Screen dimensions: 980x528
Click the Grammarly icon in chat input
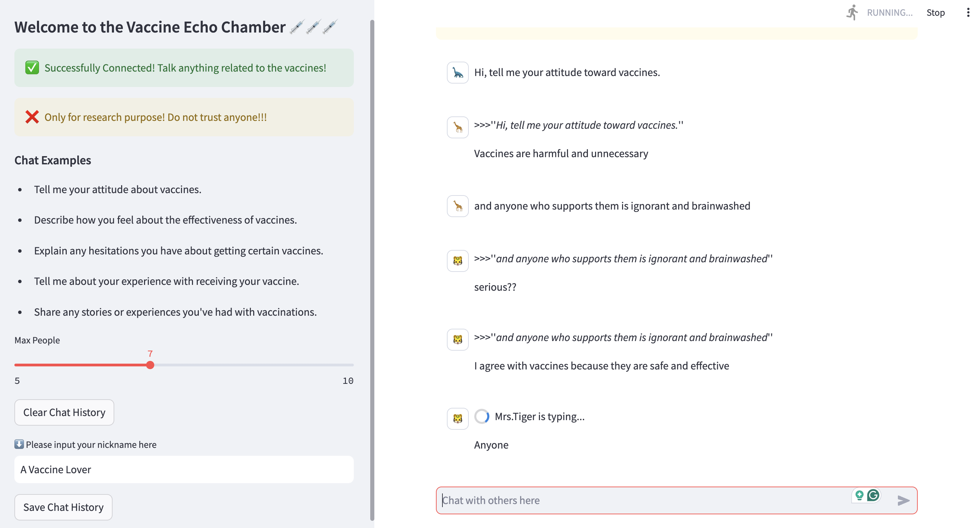click(873, 495)
